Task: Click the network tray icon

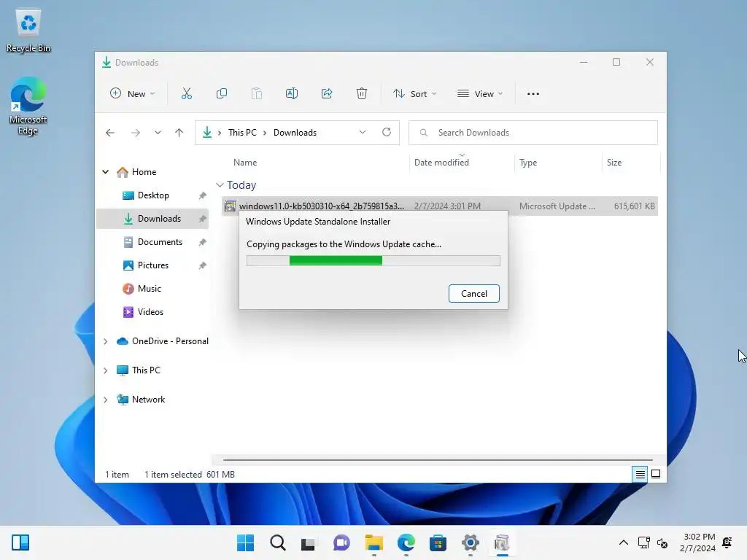Action: coord(643,542)
